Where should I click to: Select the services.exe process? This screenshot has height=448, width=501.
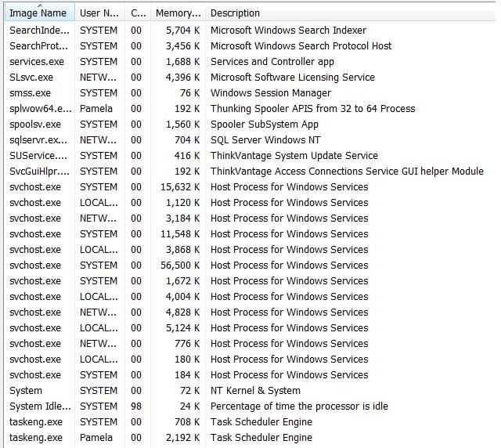(37, 62)
